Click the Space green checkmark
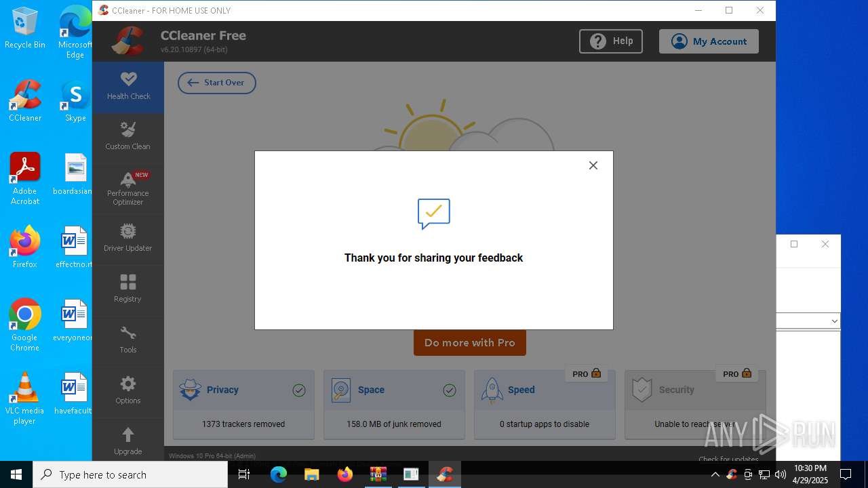 [450, 390]
